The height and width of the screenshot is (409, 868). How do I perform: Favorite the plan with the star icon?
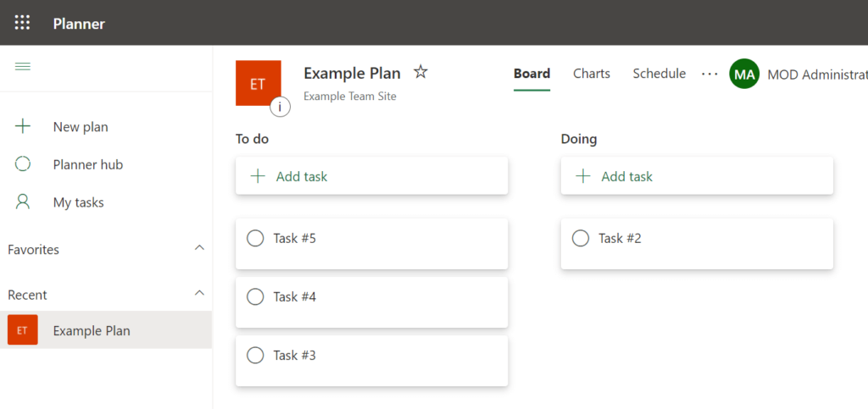[x=420, y=72]
